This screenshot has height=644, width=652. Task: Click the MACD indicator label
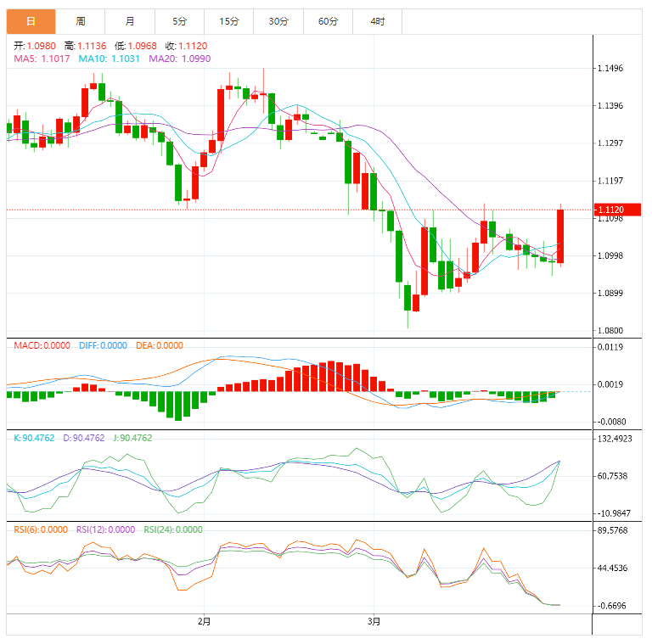pos(42,345)
